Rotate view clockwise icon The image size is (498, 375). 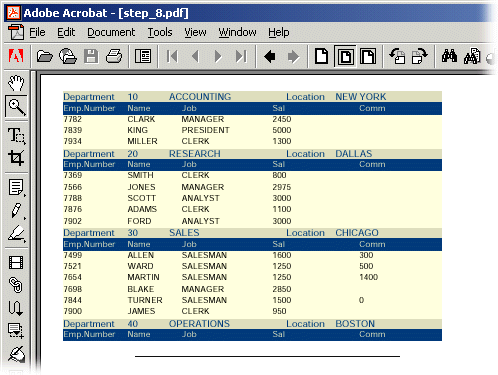(420, 56)
